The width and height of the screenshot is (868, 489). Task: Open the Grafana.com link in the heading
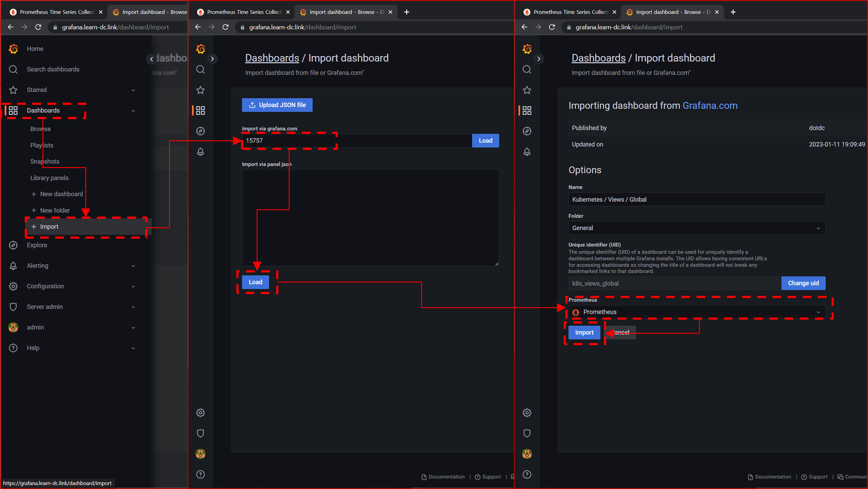[x=710, y=105]
